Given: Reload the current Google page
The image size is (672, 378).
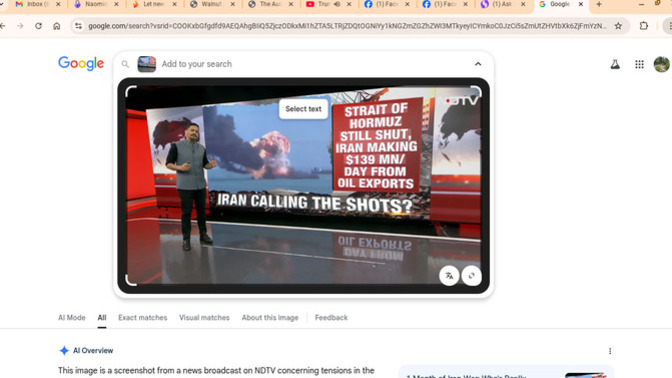Looking at the screenshot, I should [39, 26].
